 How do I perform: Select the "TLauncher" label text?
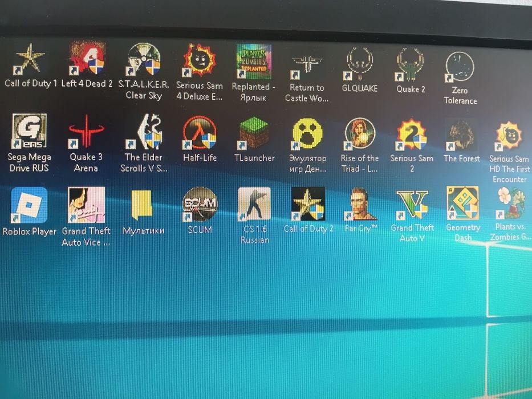[x=254, y=158]
